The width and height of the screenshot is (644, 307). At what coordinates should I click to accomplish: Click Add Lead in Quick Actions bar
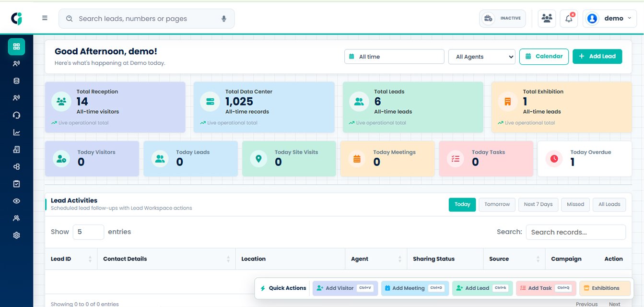point(482,288)
